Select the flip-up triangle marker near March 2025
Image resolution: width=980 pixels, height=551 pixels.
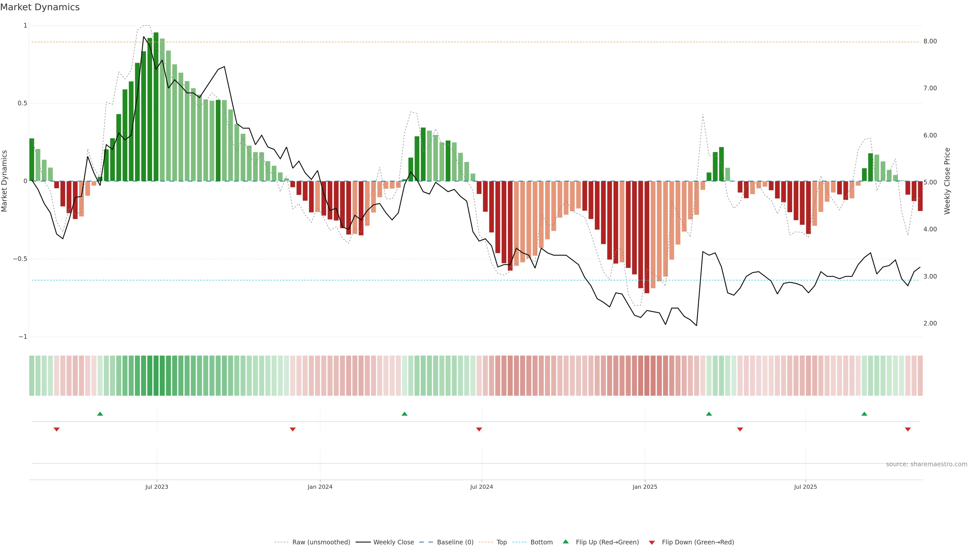click(709, 414)
